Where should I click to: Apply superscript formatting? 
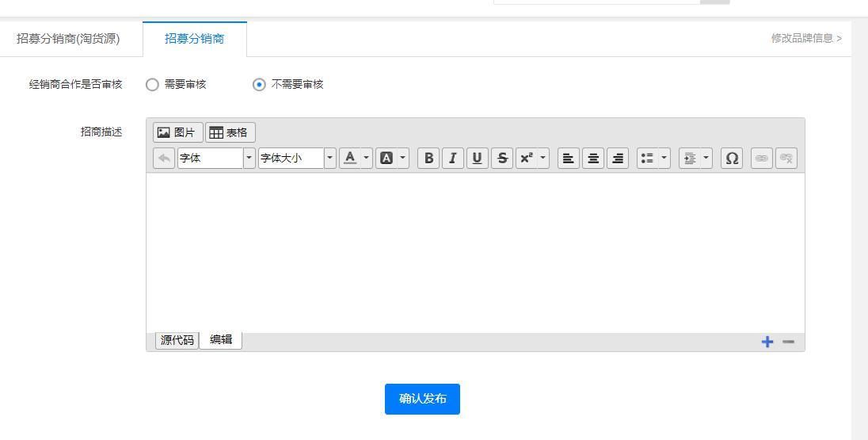coord(527,159)
